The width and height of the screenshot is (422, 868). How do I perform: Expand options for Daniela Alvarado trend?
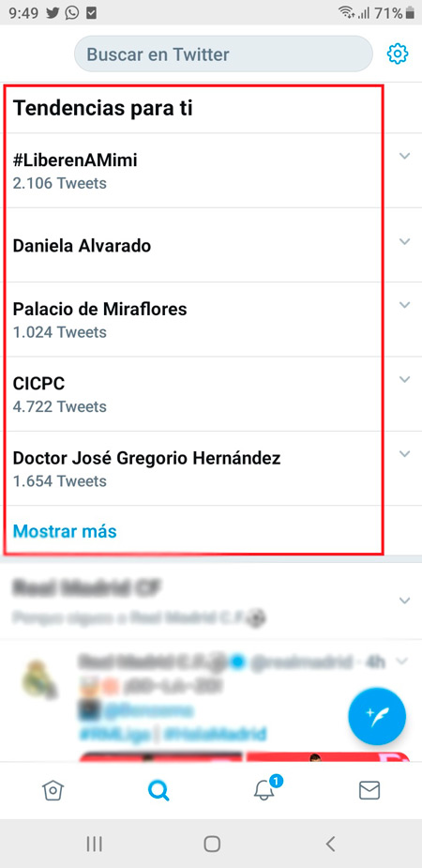pyautogui.click(x=405, y=242)
